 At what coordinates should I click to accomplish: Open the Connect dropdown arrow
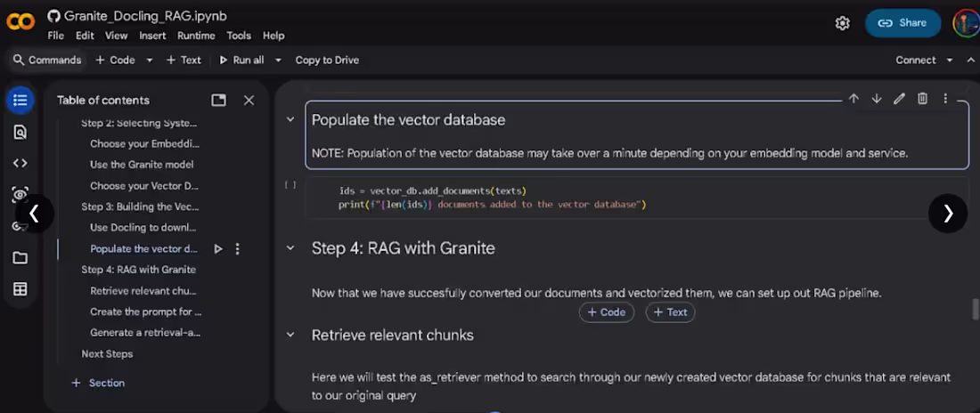click(x=950, y=60)
